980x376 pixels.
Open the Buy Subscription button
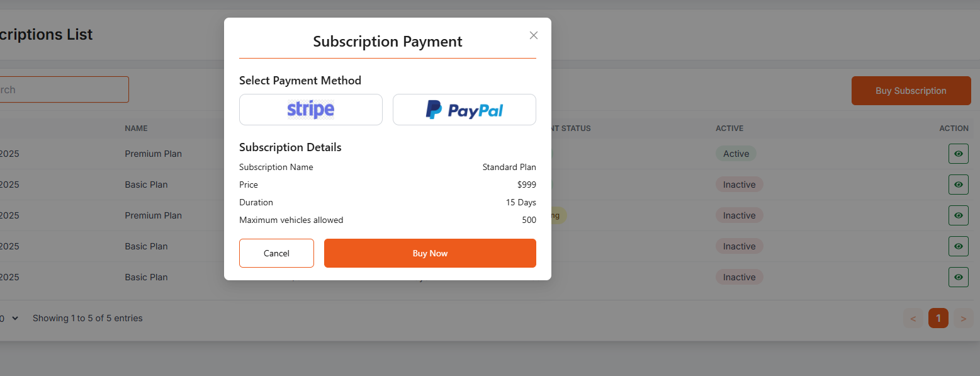(x=911, y=91)
